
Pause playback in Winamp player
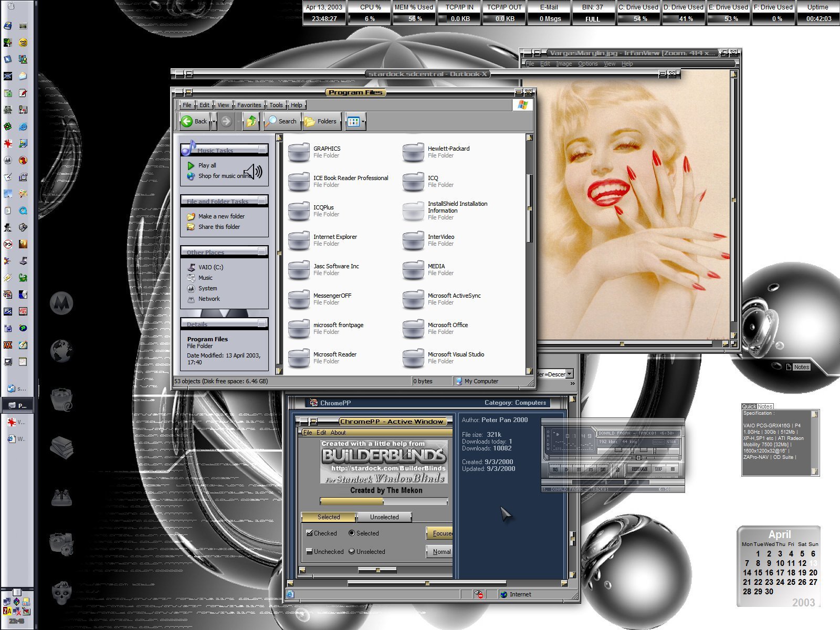(x=579, y=469)
